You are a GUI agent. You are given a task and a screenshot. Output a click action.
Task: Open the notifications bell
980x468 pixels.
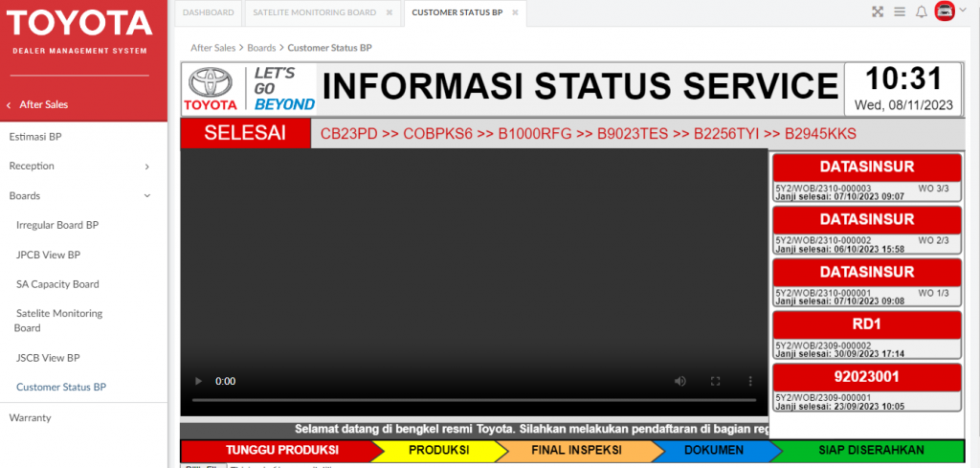click(x=921, y=11)
